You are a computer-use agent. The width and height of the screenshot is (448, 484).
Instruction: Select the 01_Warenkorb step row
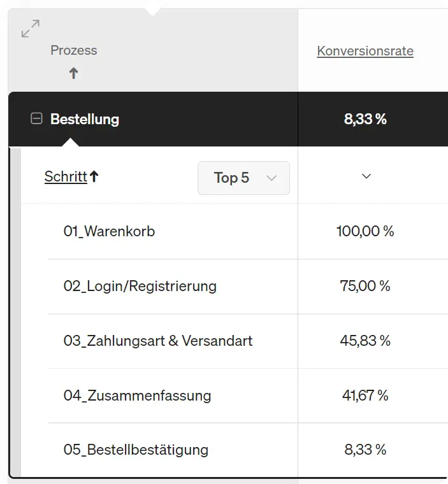pyautogui.click(x=109, y=231)
